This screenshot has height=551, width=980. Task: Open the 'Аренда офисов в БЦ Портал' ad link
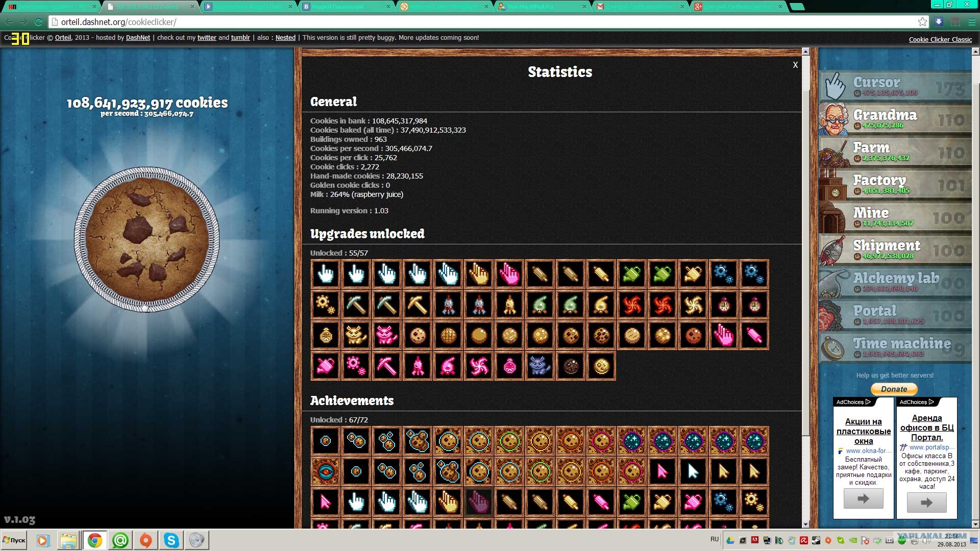(x=927, y=428)
